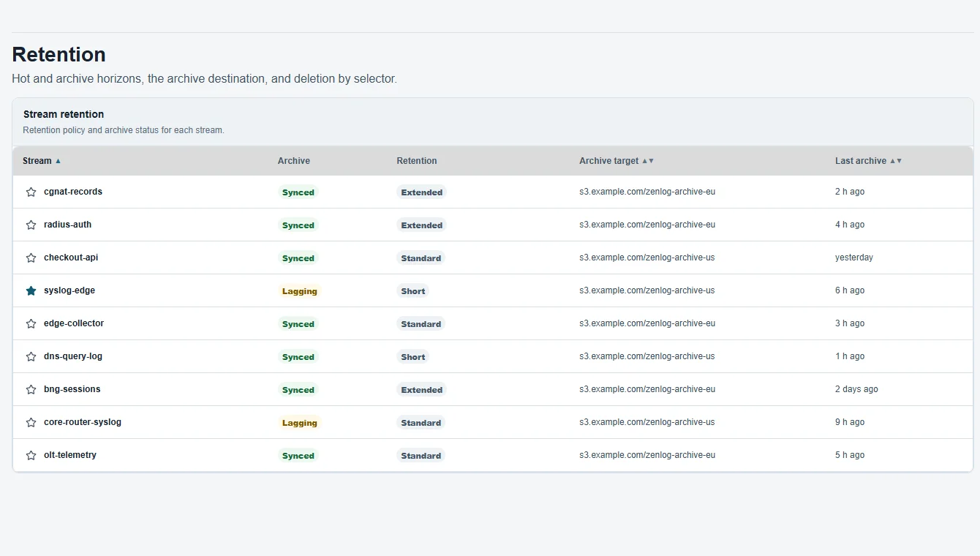The height and width of the screenshot is (556, 980).
Task: Click Extended badge in radius-auth row
Action: tap(422, 225)
